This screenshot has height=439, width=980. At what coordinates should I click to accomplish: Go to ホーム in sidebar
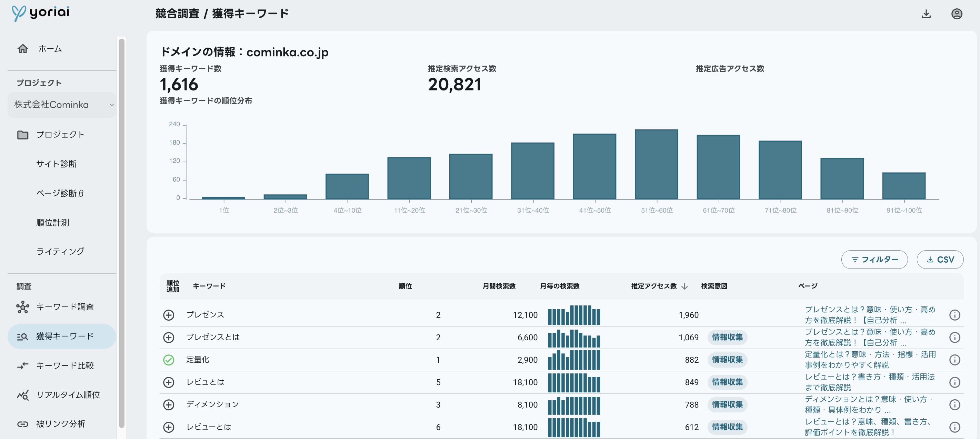[x=50, y=49]
